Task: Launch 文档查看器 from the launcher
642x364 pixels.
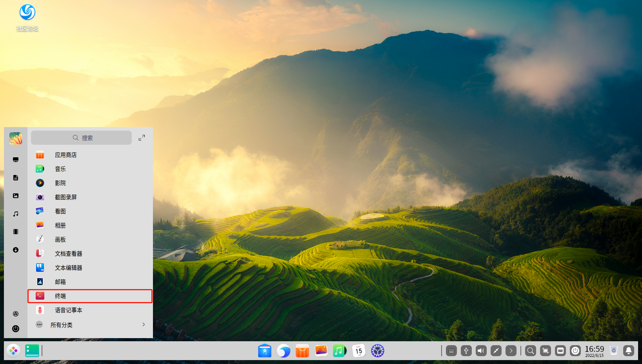Action: pyautogui.click(x=90, y=254)
